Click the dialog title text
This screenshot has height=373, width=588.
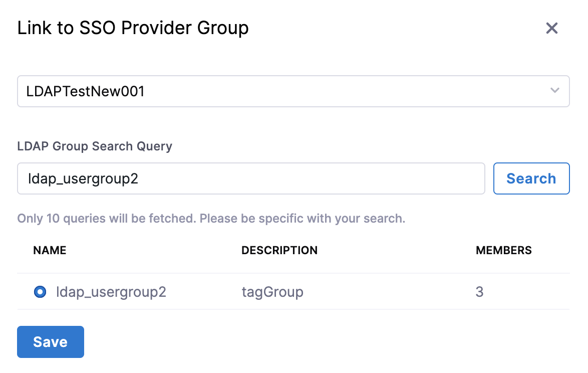point(133,28)
